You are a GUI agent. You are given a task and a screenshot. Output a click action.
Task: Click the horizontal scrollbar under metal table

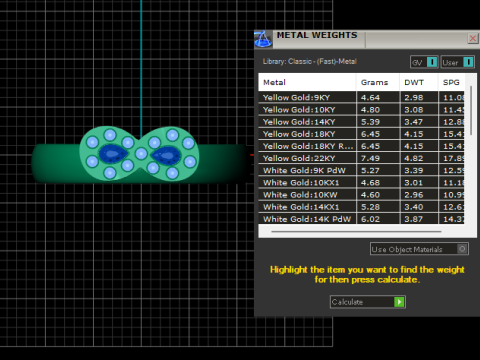pyautogui.click(x=356, y=231)
